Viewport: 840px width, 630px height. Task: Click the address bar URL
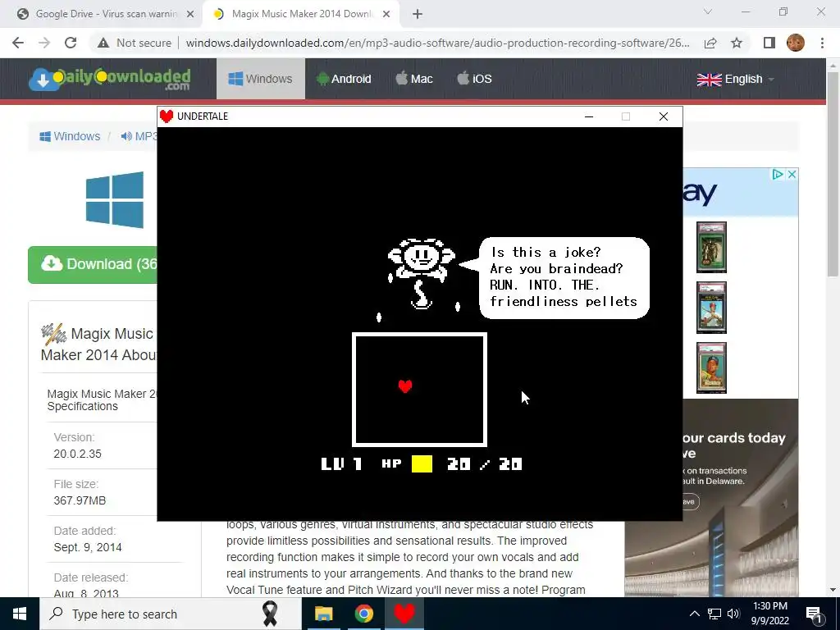438,43
